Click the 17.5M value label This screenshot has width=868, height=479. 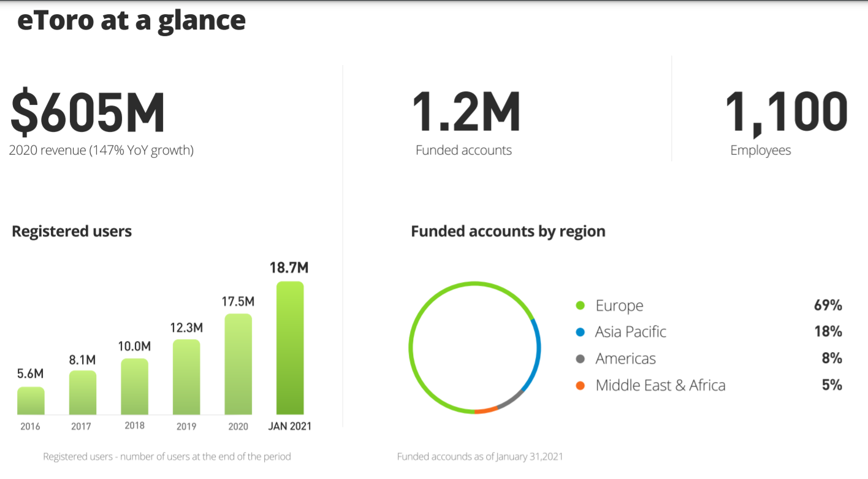[x=238, y=302]
